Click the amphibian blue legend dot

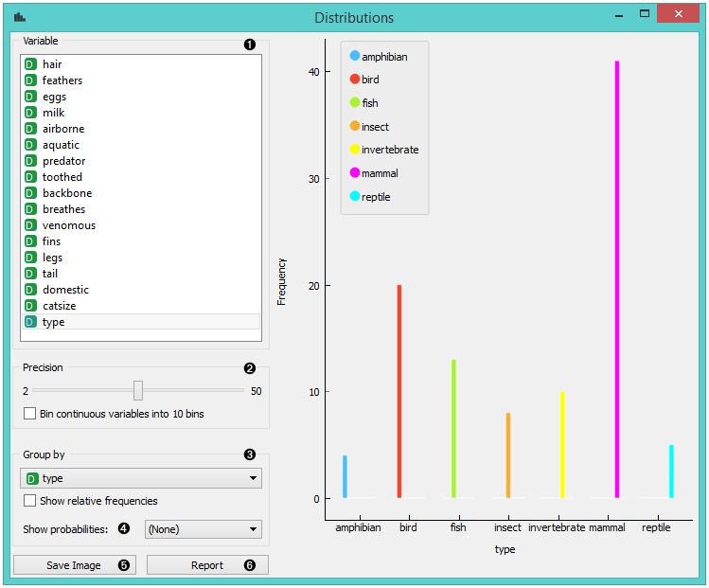point(355,57)
